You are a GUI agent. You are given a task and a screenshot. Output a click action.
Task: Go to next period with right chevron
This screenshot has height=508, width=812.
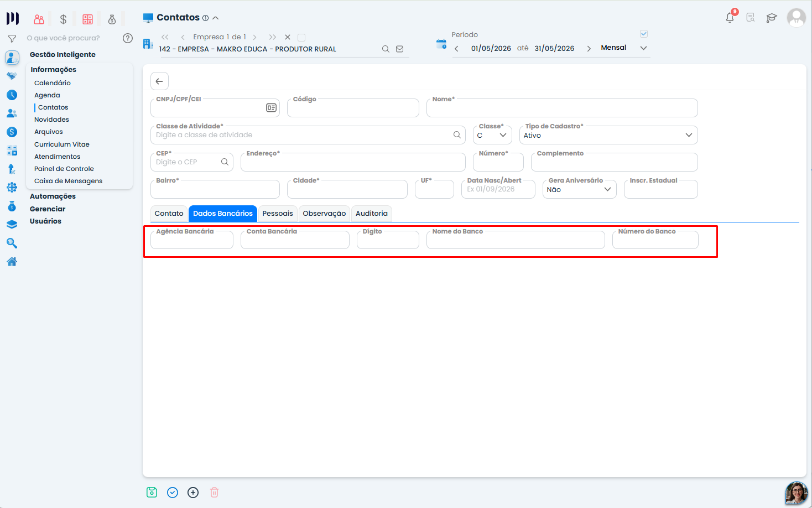tap(589, 49)
